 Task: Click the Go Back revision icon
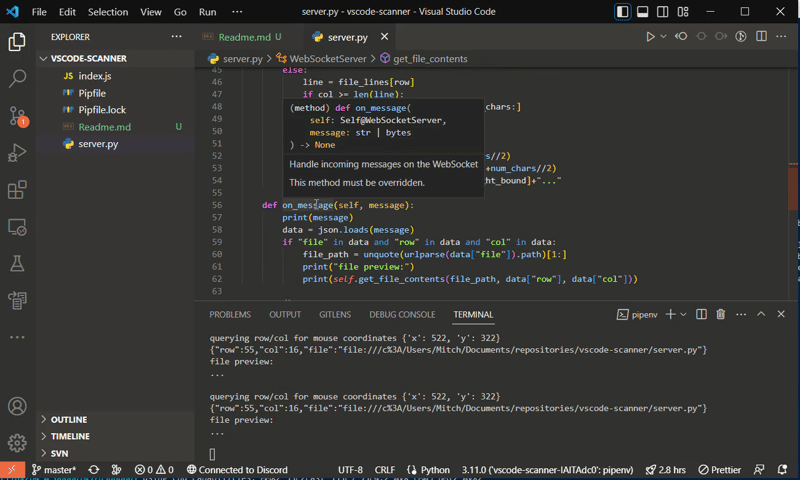coord(681,37)
